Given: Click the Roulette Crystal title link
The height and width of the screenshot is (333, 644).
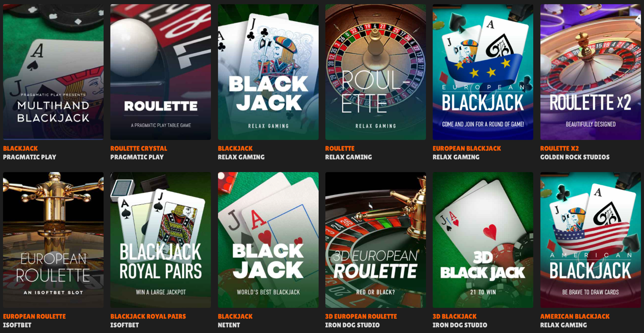Looking at the screenshot, I should tap(139, 148).
